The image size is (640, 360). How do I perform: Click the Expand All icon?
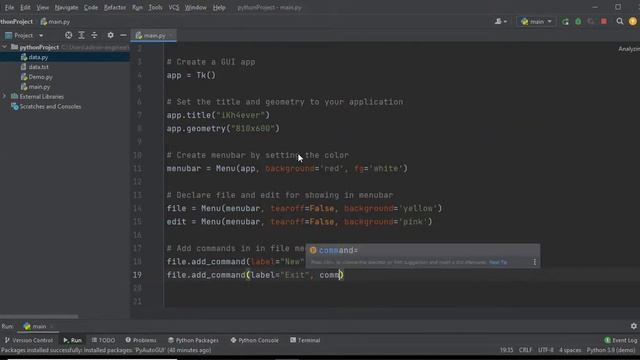click(81, 36)
